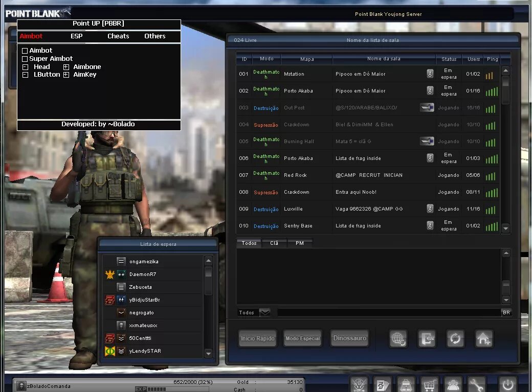Image resolution: width=532 pixels, height=392 pixels.
Task: Select room 'Entra aqui Noob!'
Action: 368,192
